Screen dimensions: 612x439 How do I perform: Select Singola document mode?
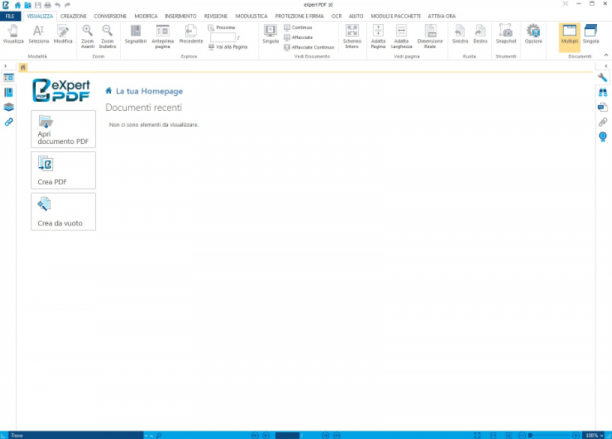click(x=591, y=34)
